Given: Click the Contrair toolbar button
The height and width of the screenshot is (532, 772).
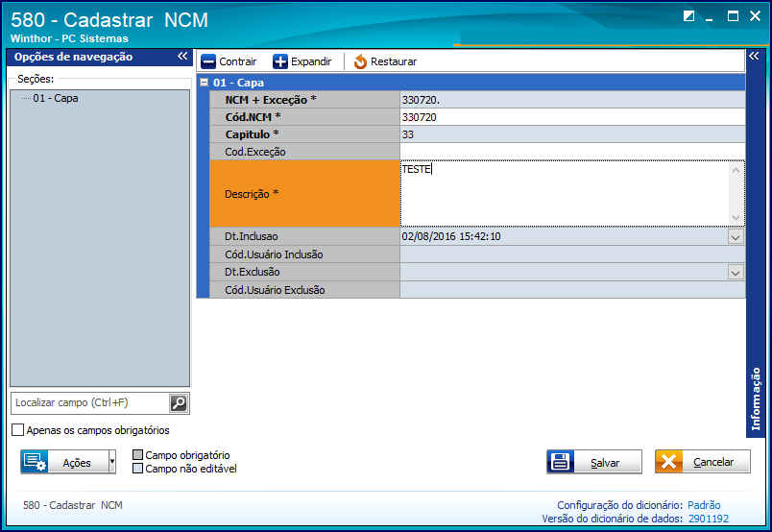Looking at the screenshot, I should tap(229, 61).
